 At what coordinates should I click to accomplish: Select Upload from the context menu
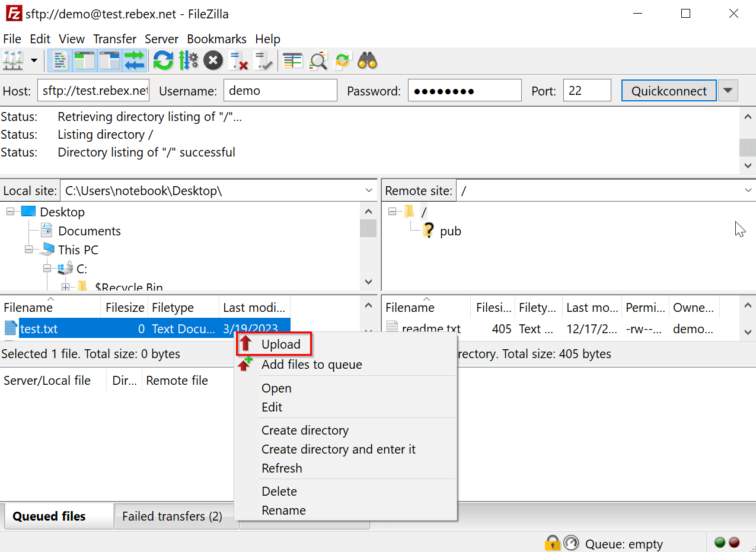tap(280, 344)
